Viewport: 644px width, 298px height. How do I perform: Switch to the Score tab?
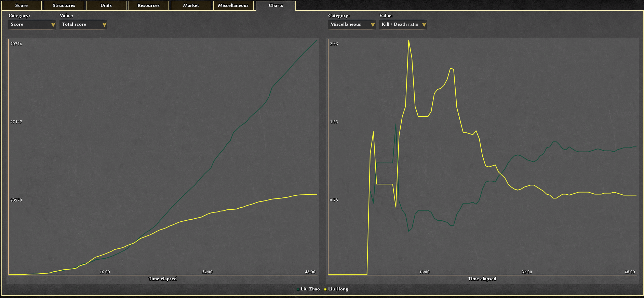point(21,5)
